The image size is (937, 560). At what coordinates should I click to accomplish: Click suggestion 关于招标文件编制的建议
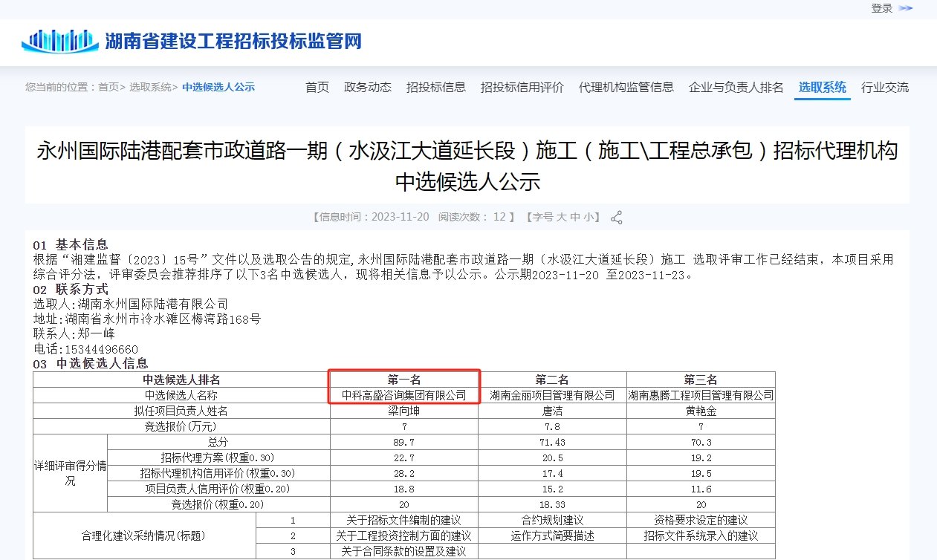[404, 520]
